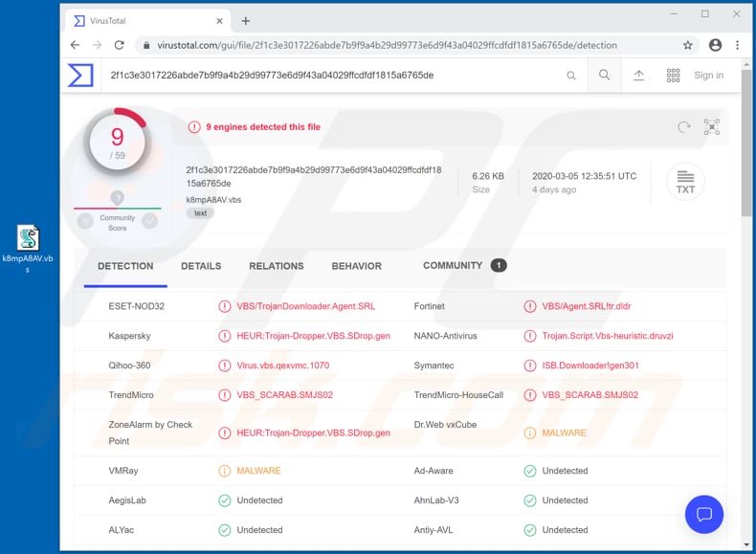
Task: Click the ALYac engine name
Action: pyautogui.click(x=122, y=530)
